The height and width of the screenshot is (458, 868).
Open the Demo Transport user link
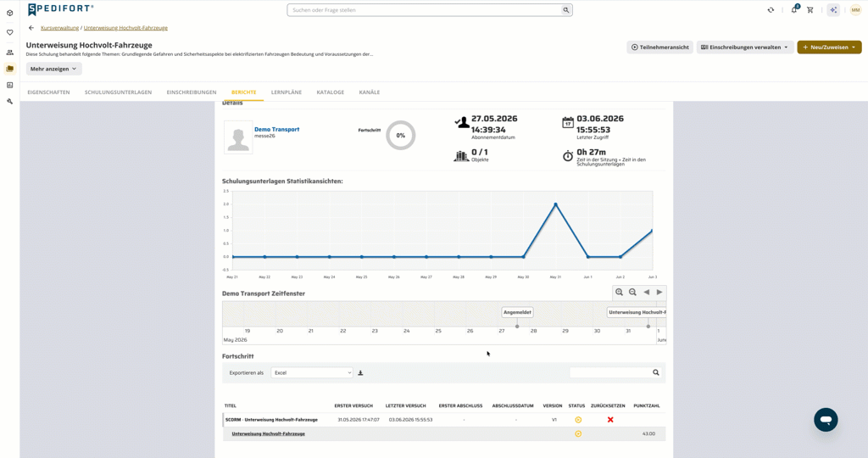(x=277, y=129)
